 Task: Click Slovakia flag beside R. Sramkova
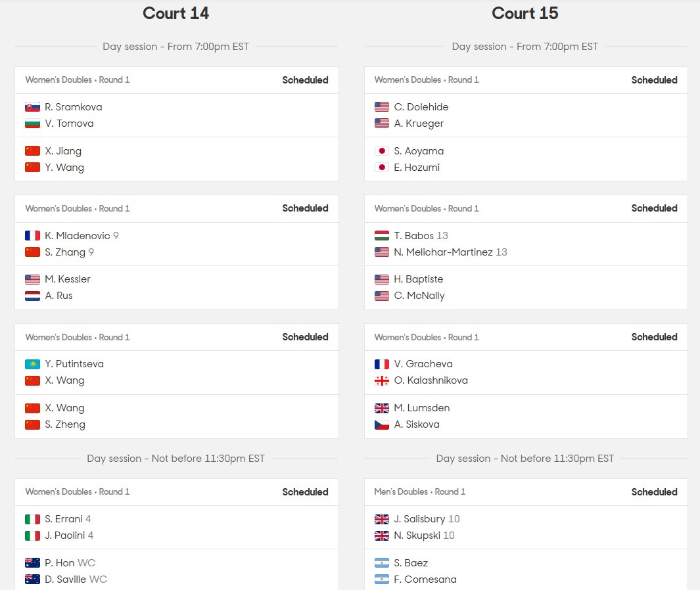[32, 107]
